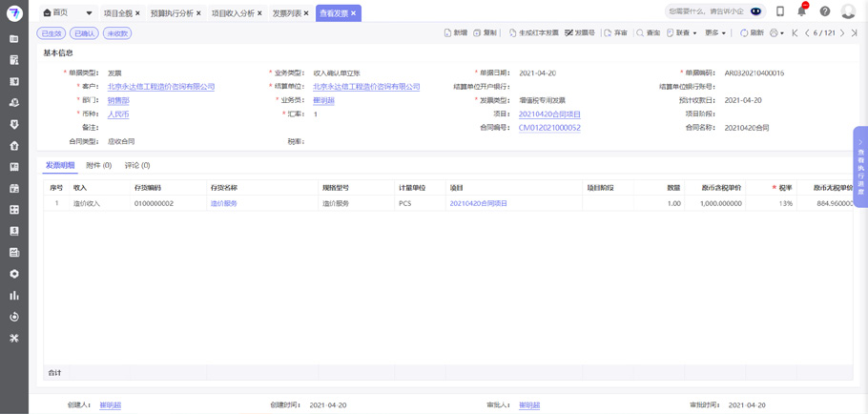
Task: Expand the 更多 (More) dropdown
Action: 715,33
